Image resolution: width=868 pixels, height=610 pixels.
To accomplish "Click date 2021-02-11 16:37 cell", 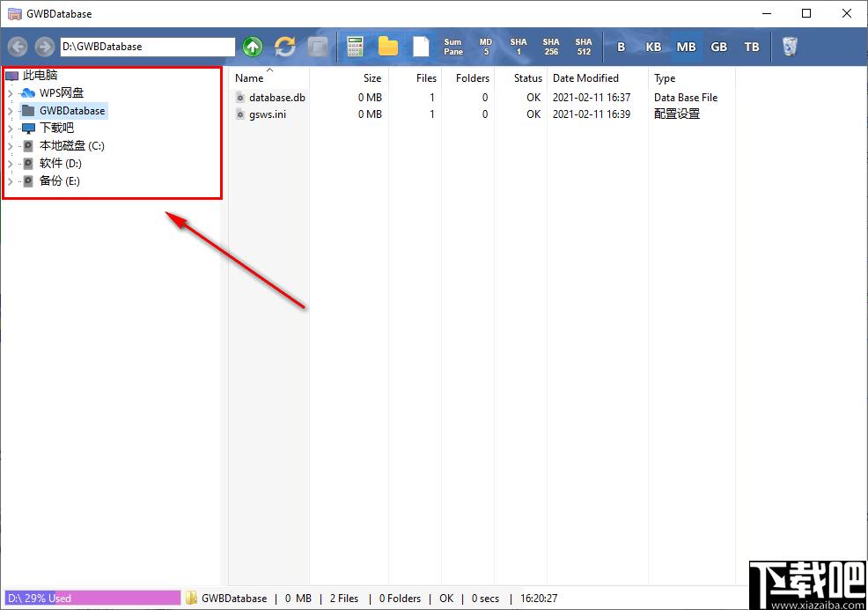I will click(592, 98).
